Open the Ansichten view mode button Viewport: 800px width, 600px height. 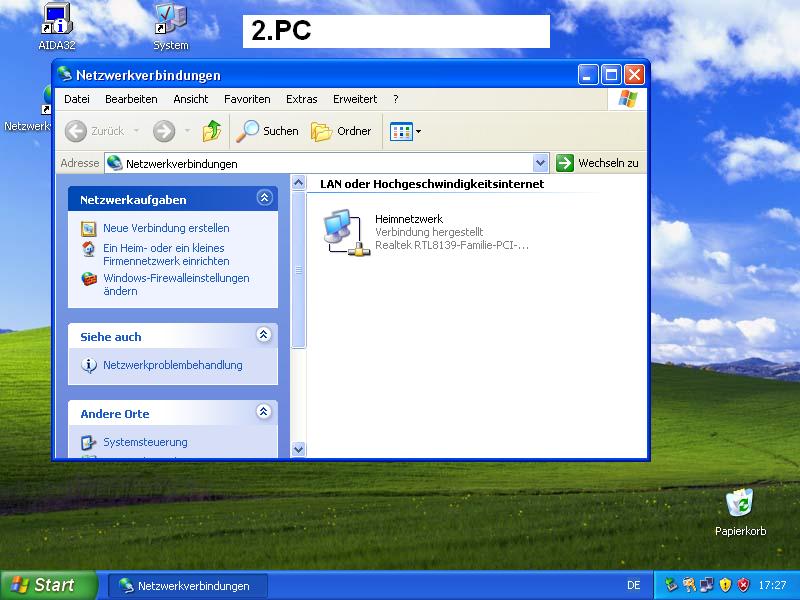[x=405, y=131]
